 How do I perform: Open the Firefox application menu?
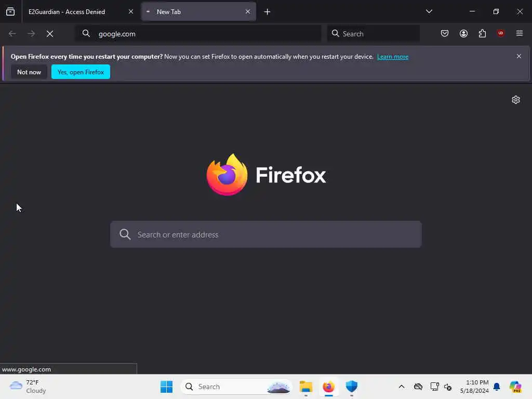coord(519,33)
